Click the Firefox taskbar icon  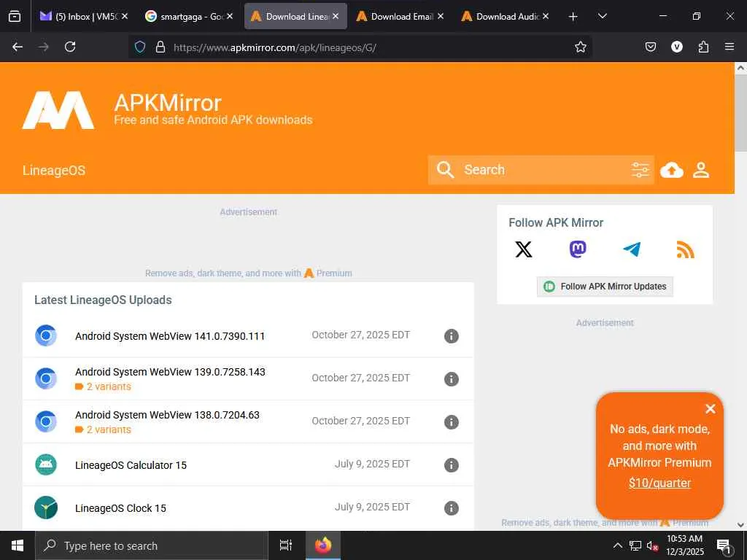(x=323, y=545)
